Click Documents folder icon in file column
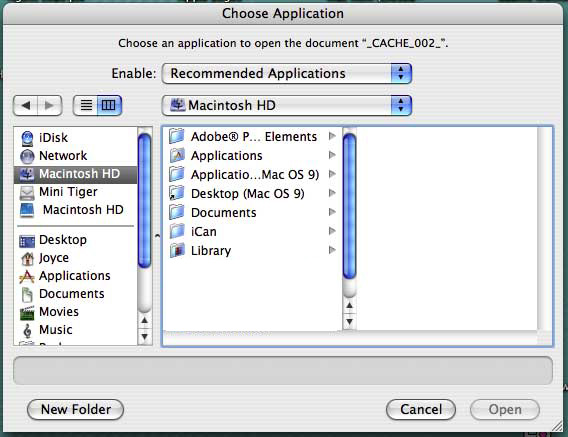Image resolution: width=568 pixels, height=437 pixels. [177, 212]
